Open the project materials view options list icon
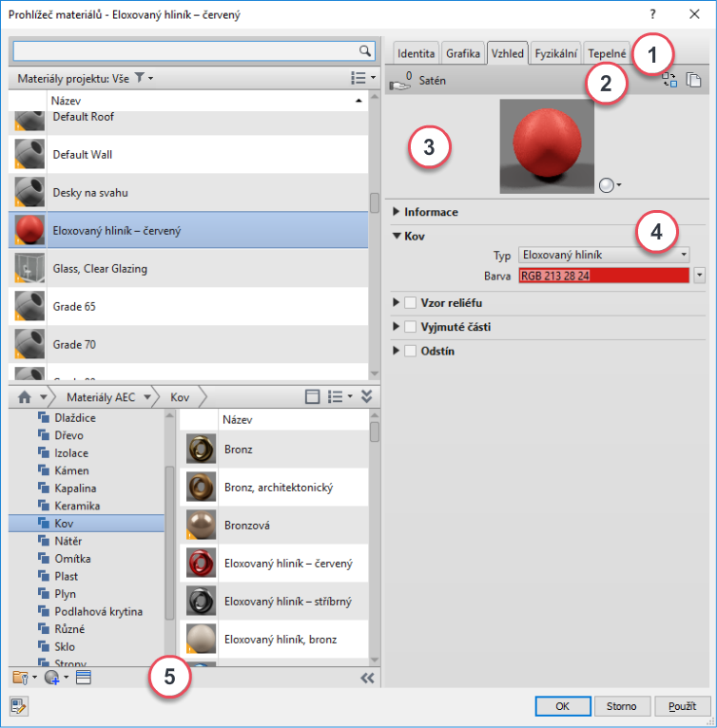 (x=358, y=78)
